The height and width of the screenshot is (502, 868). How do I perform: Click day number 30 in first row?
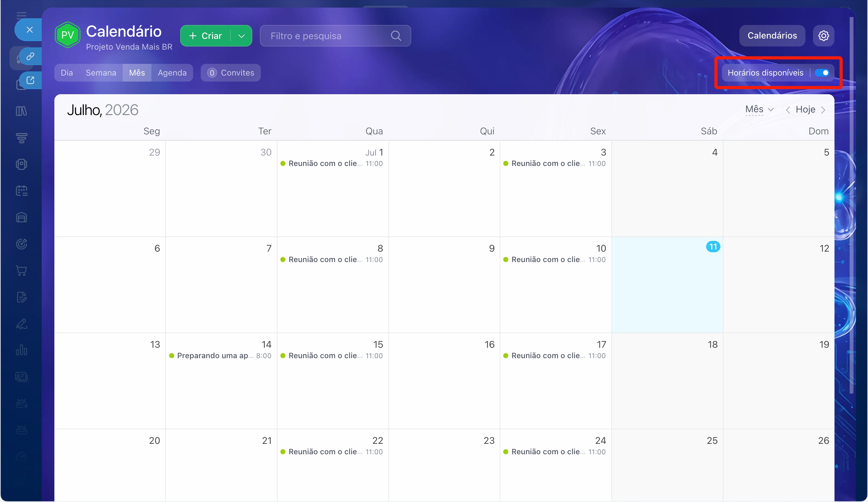coord(266,152)
